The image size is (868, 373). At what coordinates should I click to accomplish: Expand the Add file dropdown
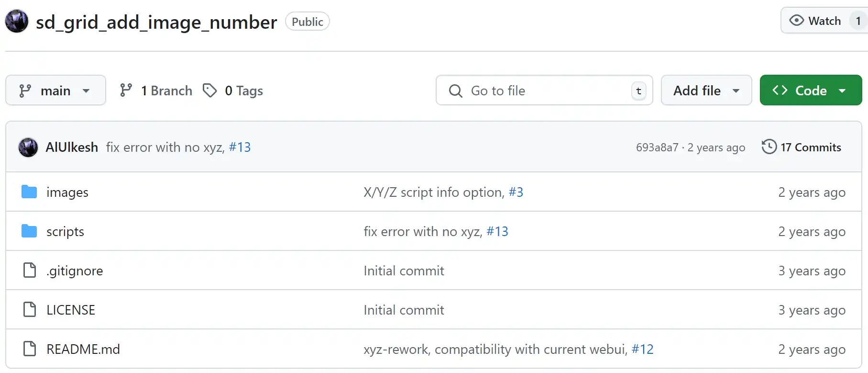(x=706, y=90)
